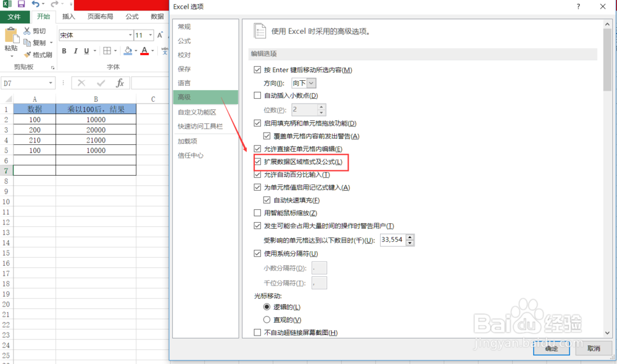Select 快速访问工具栏 in options sidebar
Screen dimensions: 617x364
(x=205, y=126)
